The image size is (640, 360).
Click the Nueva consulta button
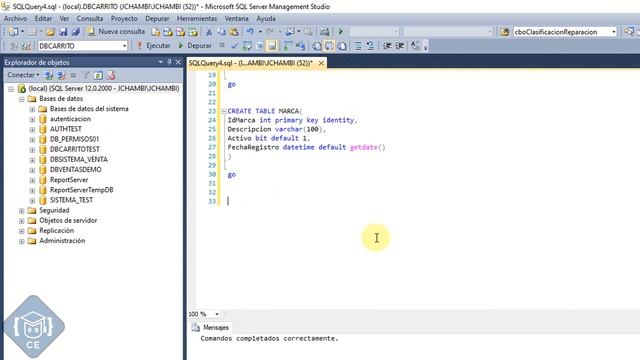(116, 32)
